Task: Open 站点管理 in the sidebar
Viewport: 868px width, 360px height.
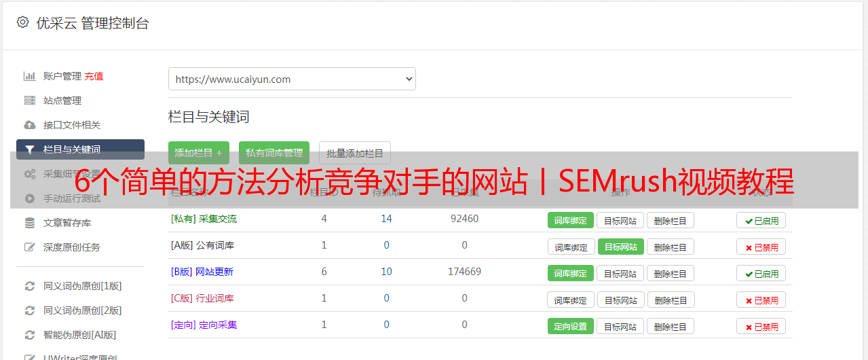Action: coord(62,101)
